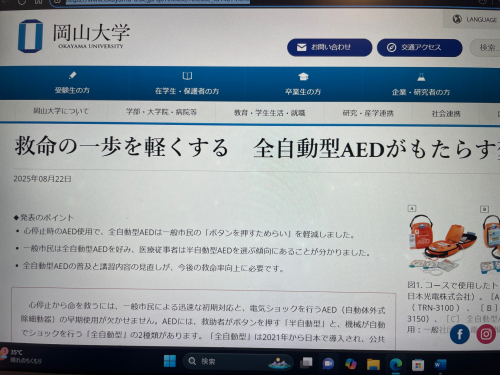Image resolution: width=500 pixels, height=375 pixels.
Task: Open File Explorer from the taskbar
Action: pyautogui.click(x=373, y=364)
